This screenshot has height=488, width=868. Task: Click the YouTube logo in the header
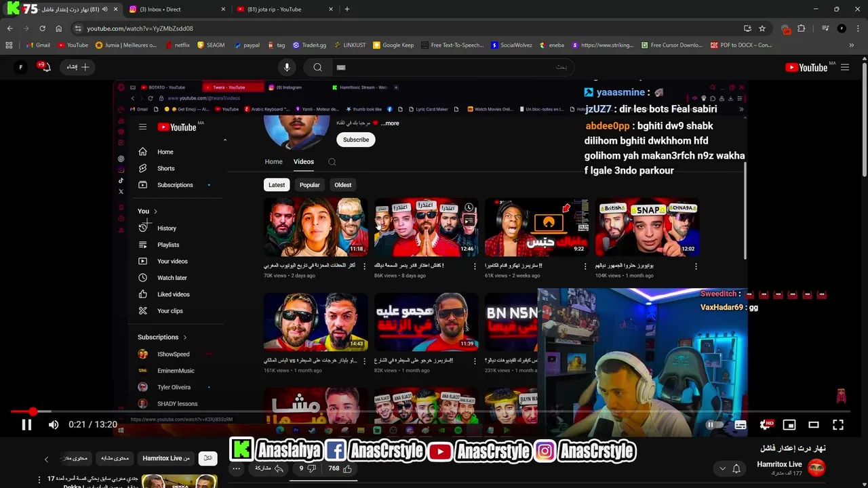pyautogui.click(x=806, y=67)
